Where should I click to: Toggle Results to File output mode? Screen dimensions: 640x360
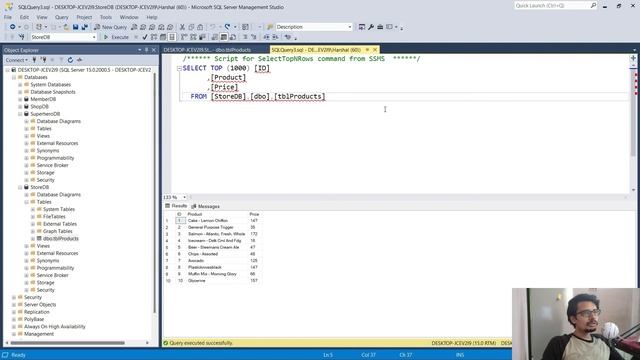click(x=233, y=37)
